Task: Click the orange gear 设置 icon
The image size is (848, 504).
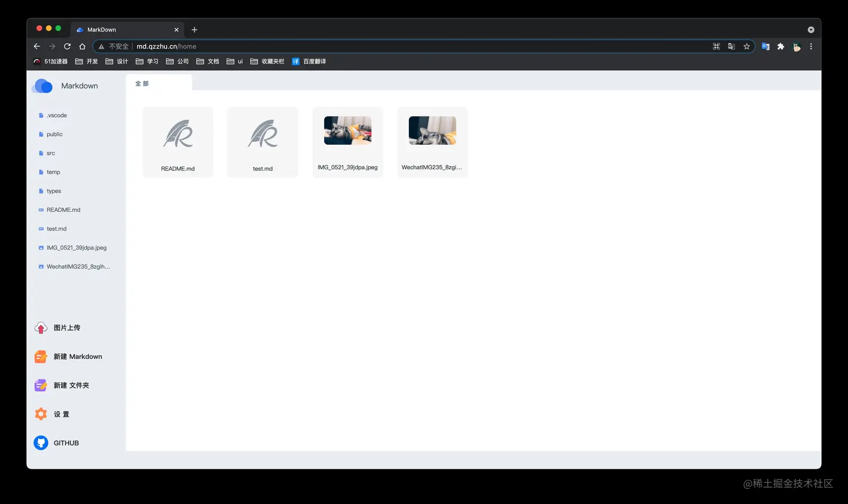Action: point(41,414)
